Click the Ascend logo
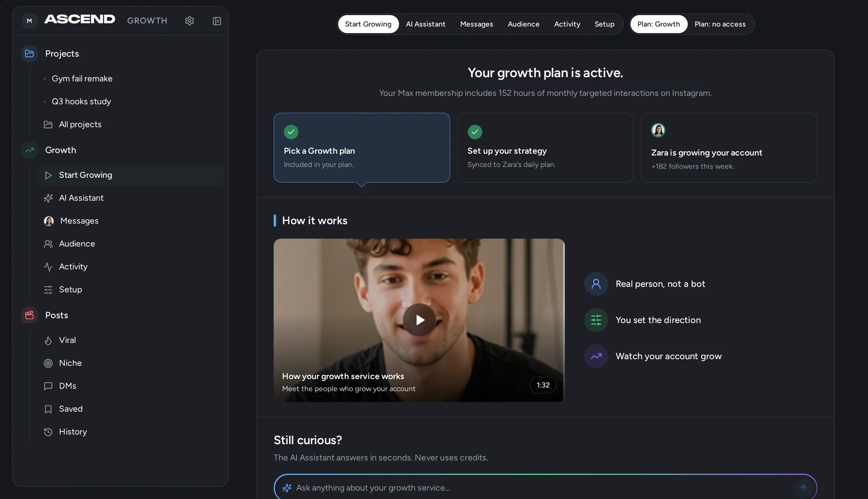 coord(80,19)
